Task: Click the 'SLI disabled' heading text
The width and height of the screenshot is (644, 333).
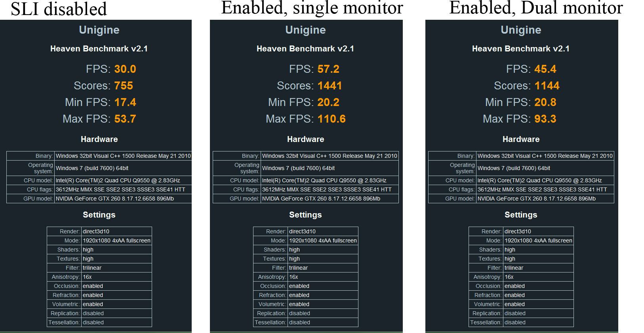Action: 59,9
